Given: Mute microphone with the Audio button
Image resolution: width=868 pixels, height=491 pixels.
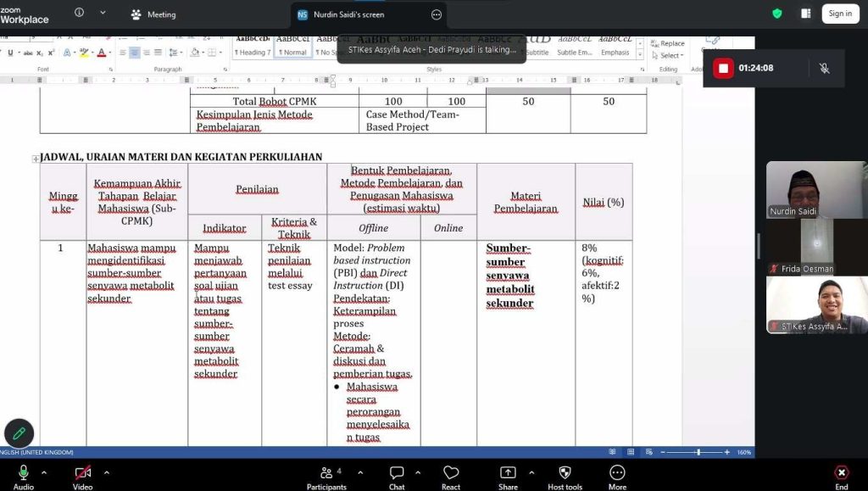Looking at the screenshot, I should [x=24, y=474].
